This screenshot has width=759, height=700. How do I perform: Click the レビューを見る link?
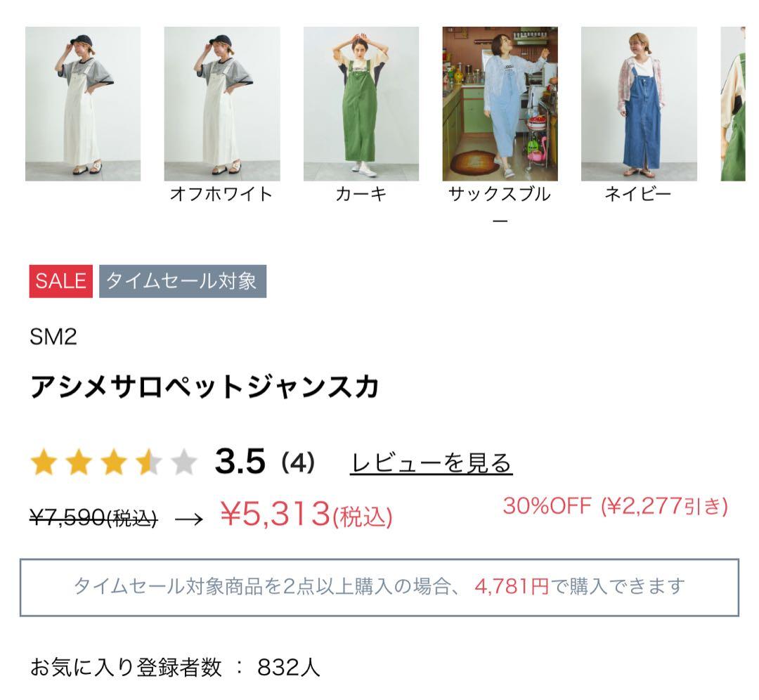pos(432,462)
